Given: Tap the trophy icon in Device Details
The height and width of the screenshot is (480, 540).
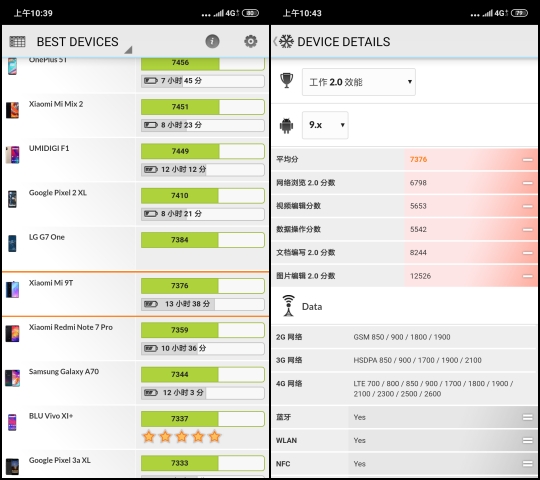Looking at the screenshot, I should [x=286, y=81].
